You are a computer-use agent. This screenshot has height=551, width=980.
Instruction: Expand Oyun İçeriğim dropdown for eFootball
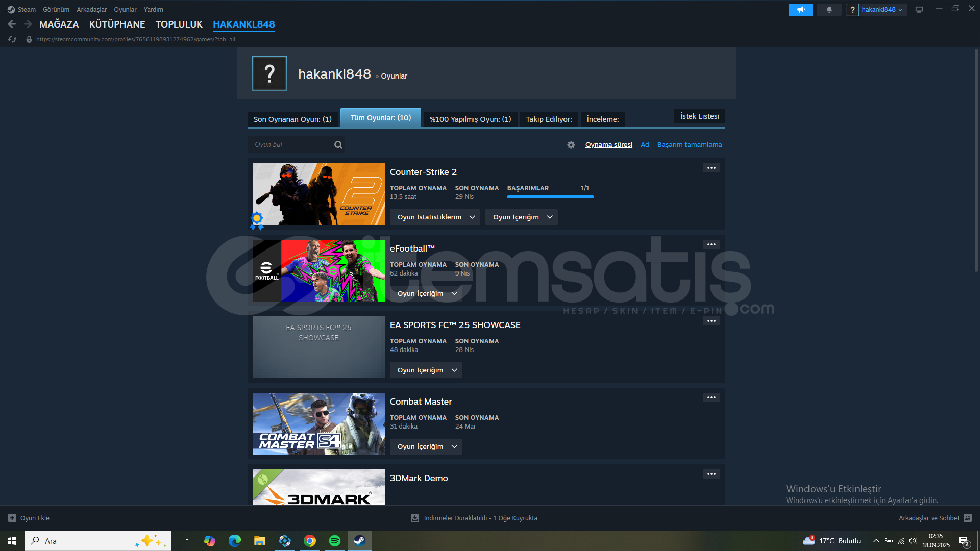(426, 294)
